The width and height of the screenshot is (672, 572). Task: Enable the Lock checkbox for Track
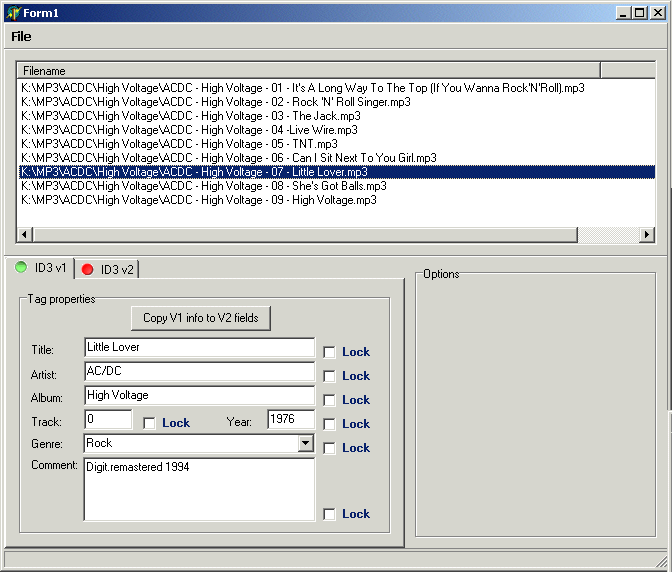(x=149, y=423)
